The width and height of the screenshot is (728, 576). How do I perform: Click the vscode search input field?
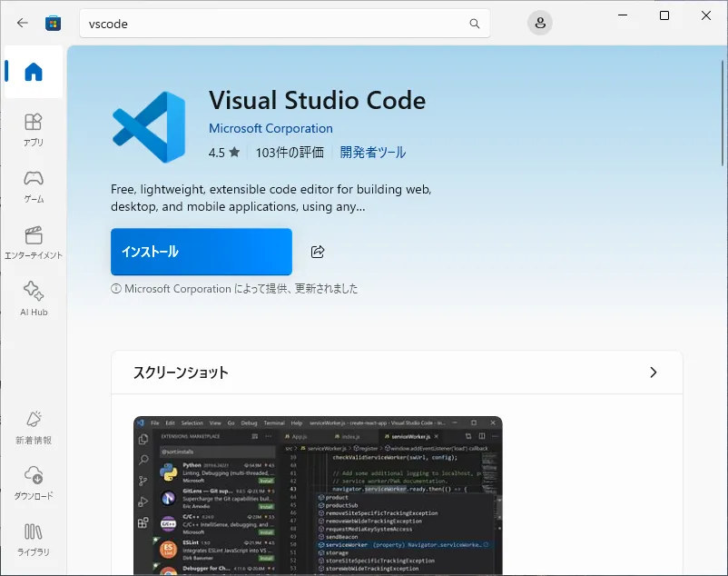(272, 24)
